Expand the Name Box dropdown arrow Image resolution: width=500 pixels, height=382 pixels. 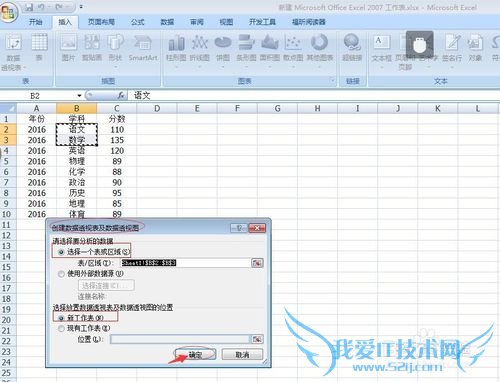79,96
